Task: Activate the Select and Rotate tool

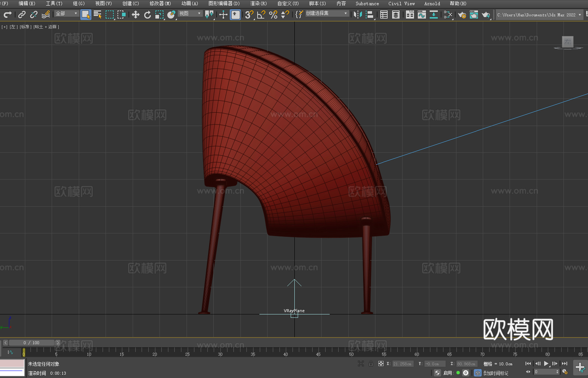Action: [x=148, y=14]
